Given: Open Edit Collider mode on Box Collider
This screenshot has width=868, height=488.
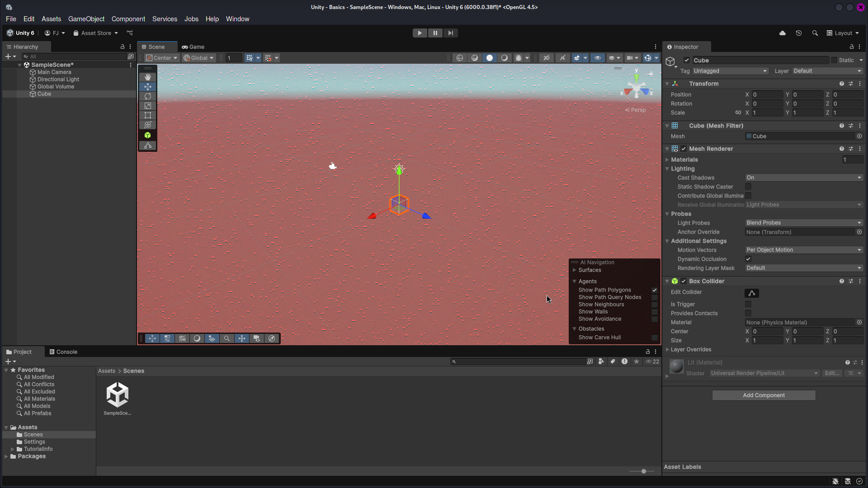Looking at the screenshot, I should pyautogui.click(x=752, y=293).
